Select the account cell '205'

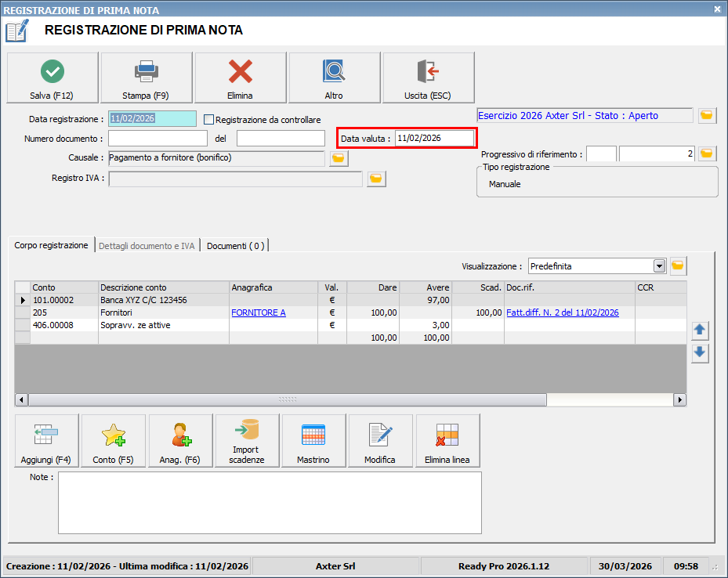[64, 312]
